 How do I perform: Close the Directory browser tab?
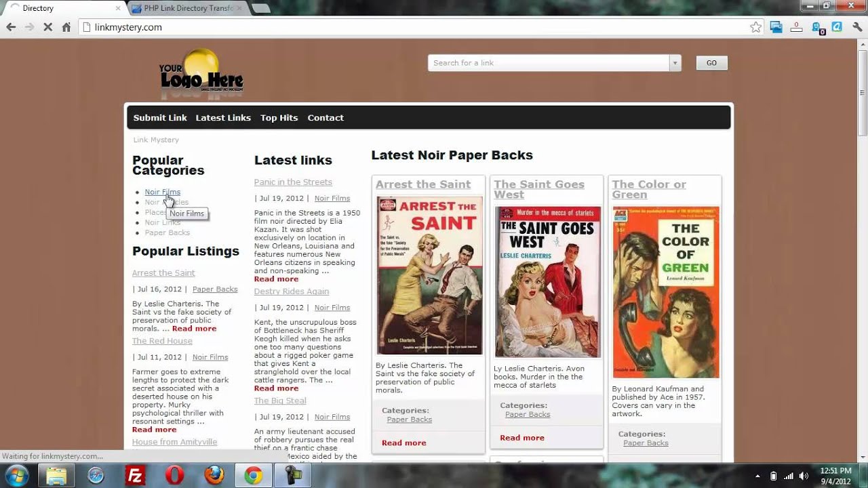tap(118, 8)
